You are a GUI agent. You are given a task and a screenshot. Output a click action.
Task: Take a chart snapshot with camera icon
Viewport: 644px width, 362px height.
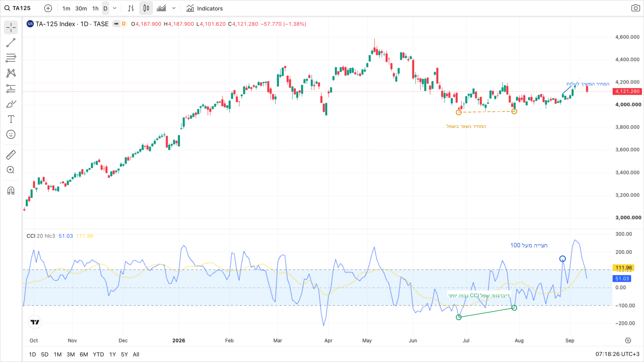(x=636, y=8)
